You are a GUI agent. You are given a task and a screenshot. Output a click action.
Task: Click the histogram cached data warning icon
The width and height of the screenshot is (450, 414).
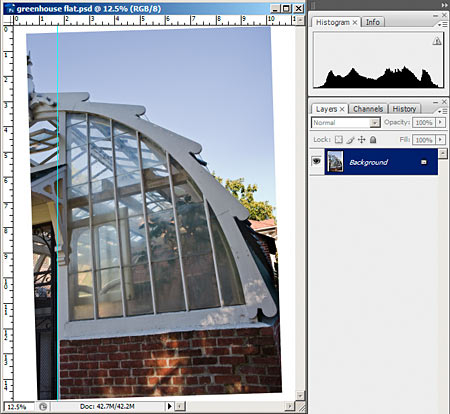[x=437, y=41]
